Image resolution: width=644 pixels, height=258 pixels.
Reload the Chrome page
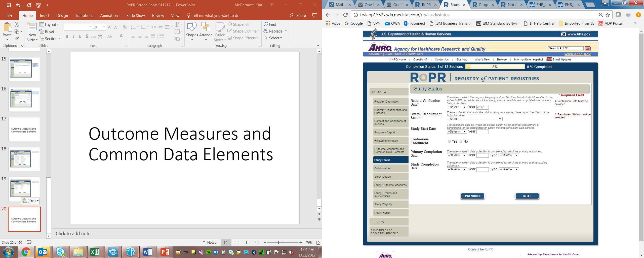(x=345, y=15)
